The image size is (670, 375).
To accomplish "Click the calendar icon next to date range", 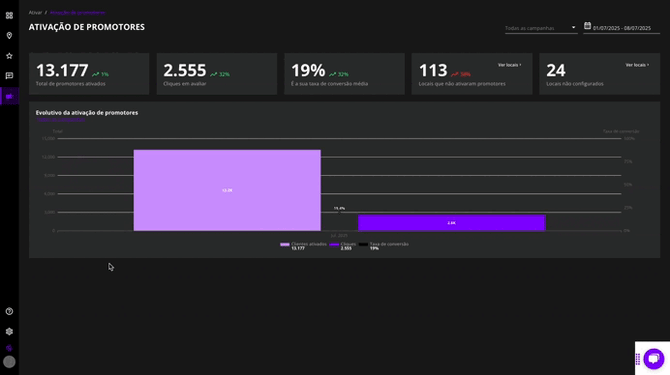I will click(x=588, y=26).
